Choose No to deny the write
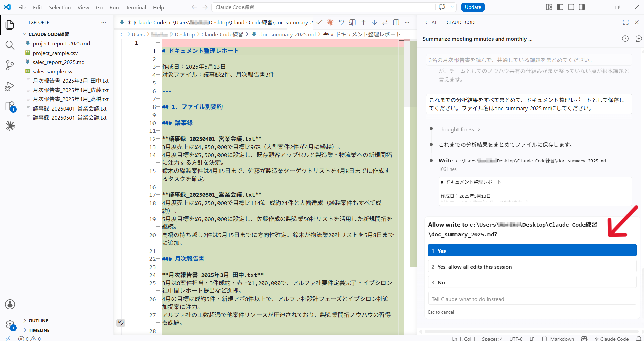This screenshot has height=341, width=644. [532, 282]
